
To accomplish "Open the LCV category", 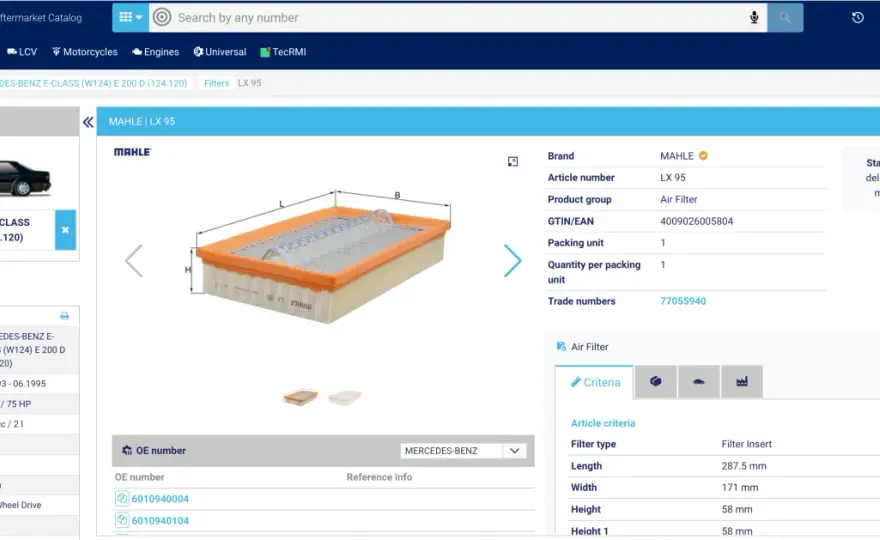I will point(22,52).
